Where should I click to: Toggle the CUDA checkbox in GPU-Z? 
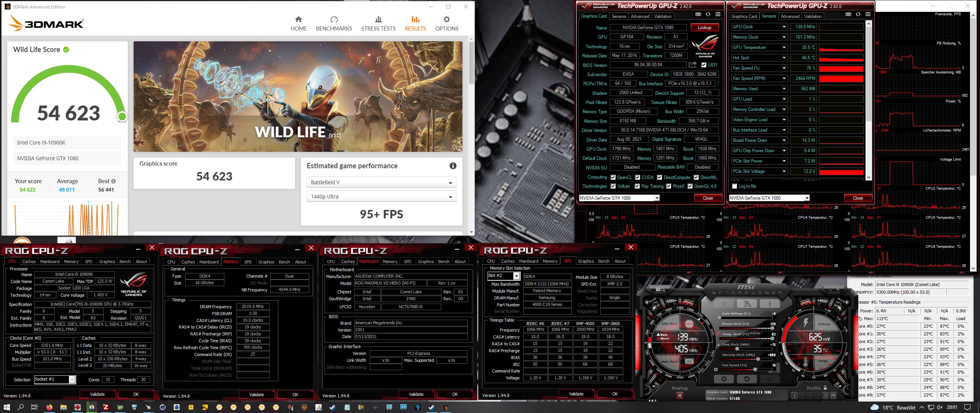click(637, 177)
